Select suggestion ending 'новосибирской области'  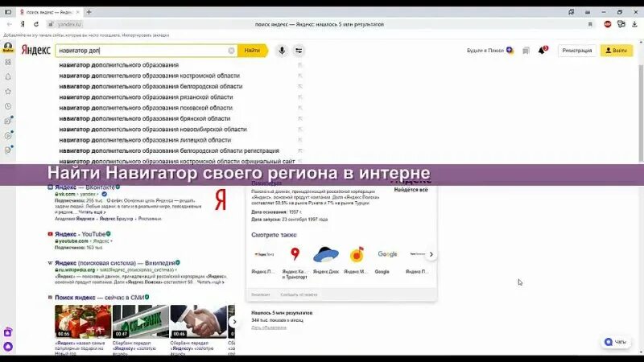pos(153,129)
